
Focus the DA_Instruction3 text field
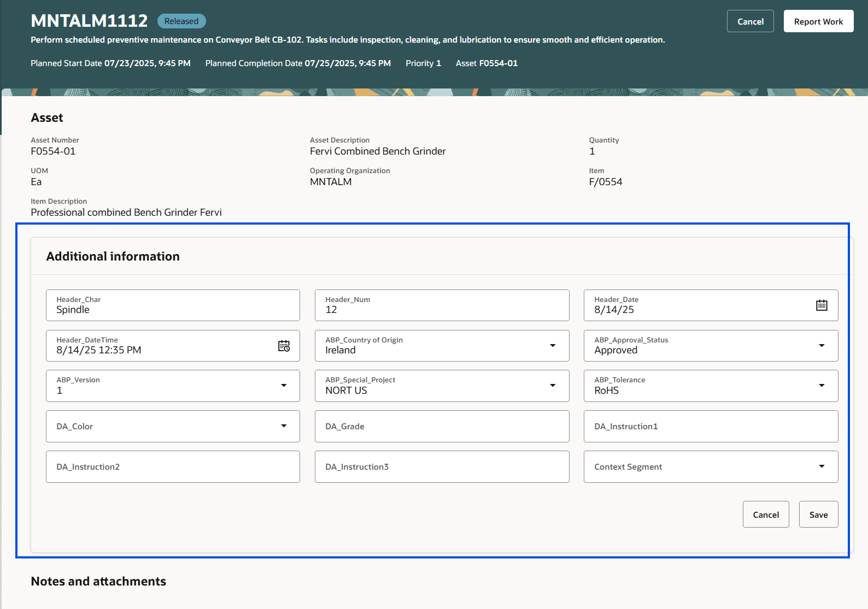tap(441, 467)
